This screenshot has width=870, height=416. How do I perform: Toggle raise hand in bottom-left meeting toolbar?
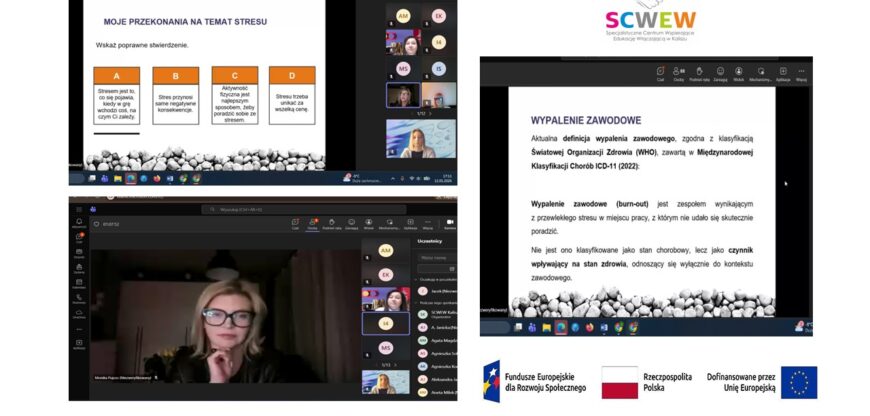coord(332,223)
